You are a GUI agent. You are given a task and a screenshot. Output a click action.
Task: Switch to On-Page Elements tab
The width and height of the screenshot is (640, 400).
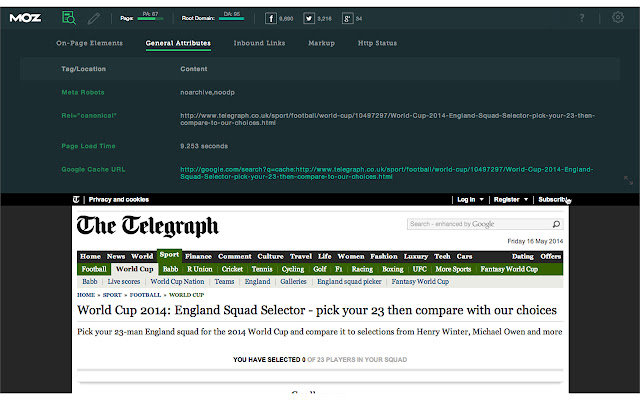(90, 43)
